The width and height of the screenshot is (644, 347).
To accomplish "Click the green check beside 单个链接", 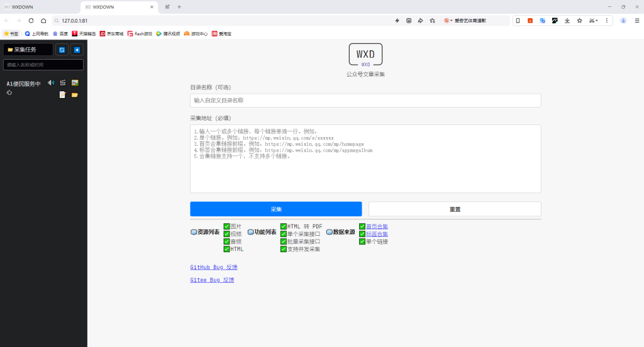I will click(x=362, y=241).
